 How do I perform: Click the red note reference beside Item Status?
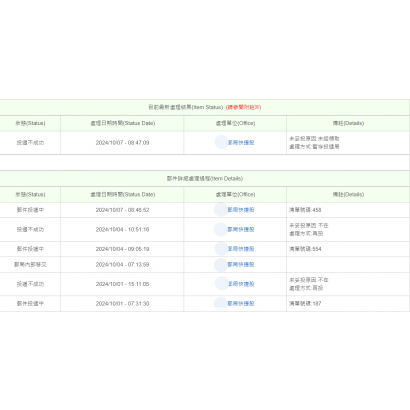click(243, 107)
